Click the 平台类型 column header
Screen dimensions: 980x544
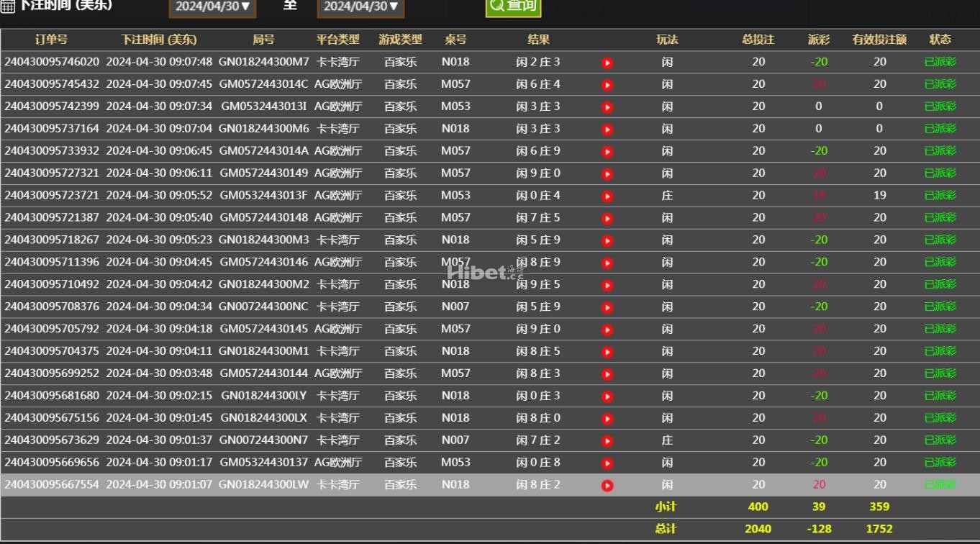coord(337,40)
